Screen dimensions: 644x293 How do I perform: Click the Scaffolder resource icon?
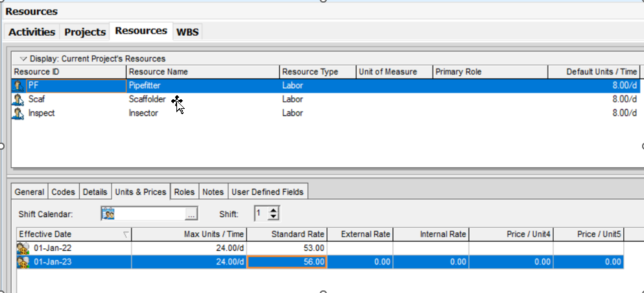click(x=18, y=99)
